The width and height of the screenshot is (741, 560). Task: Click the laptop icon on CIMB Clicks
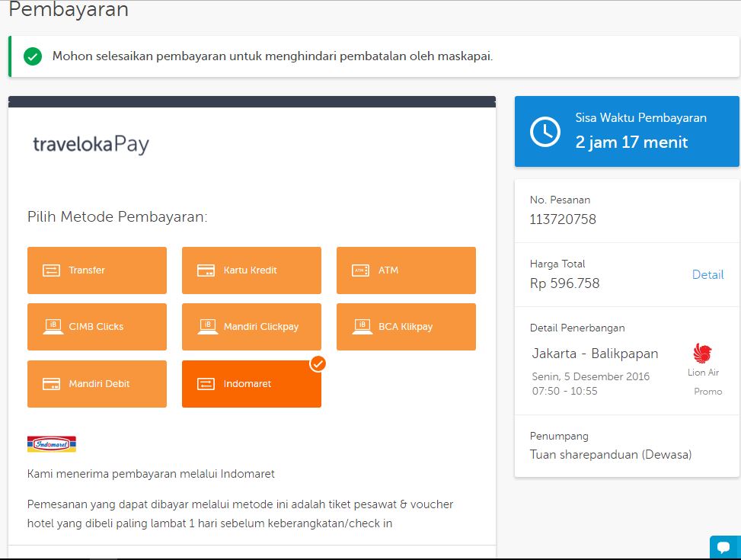click(53, 326)
